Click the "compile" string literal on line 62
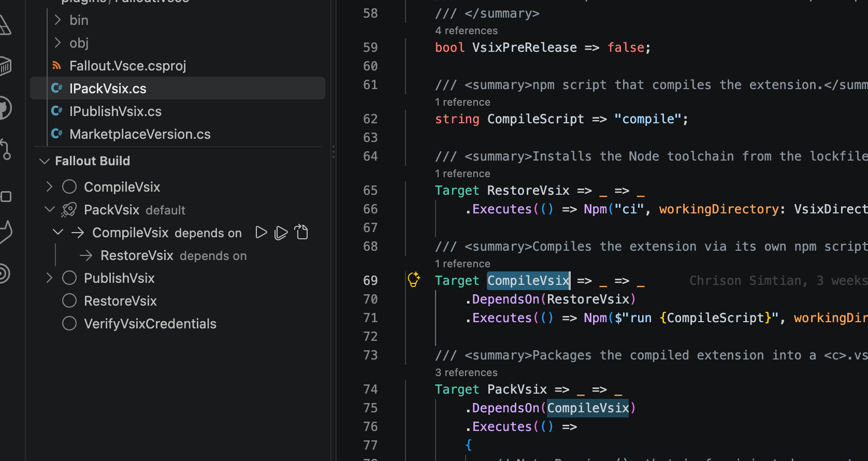The height and width of the screenshot is (461, 868). coord(648,119)
